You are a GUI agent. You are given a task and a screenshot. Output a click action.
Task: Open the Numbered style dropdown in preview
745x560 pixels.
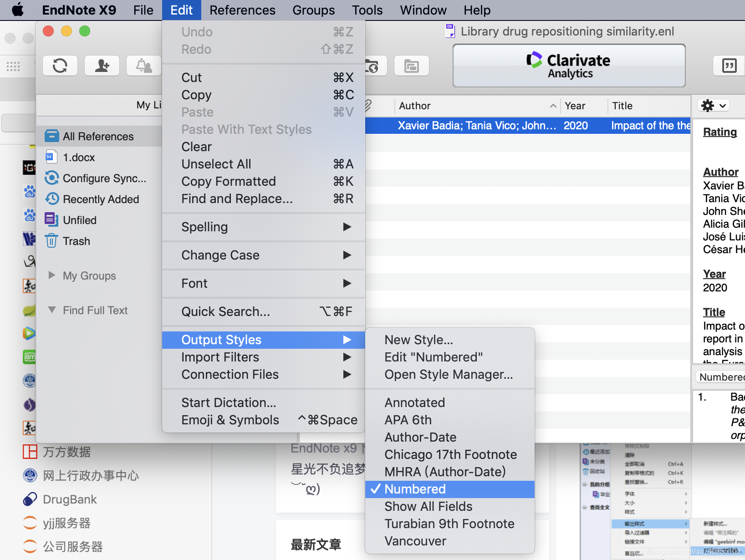721,377
